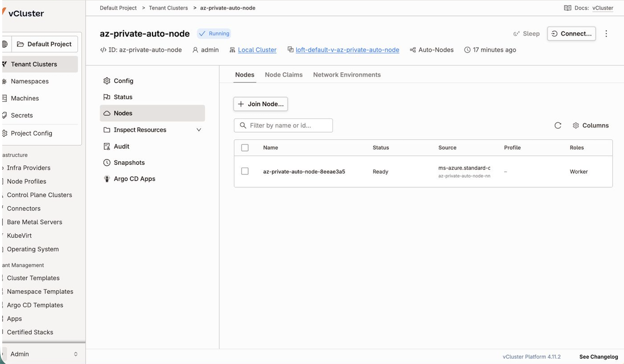
Task: Open loft-default-v-az-private-auto-node link
Action: tap(347, 50)
